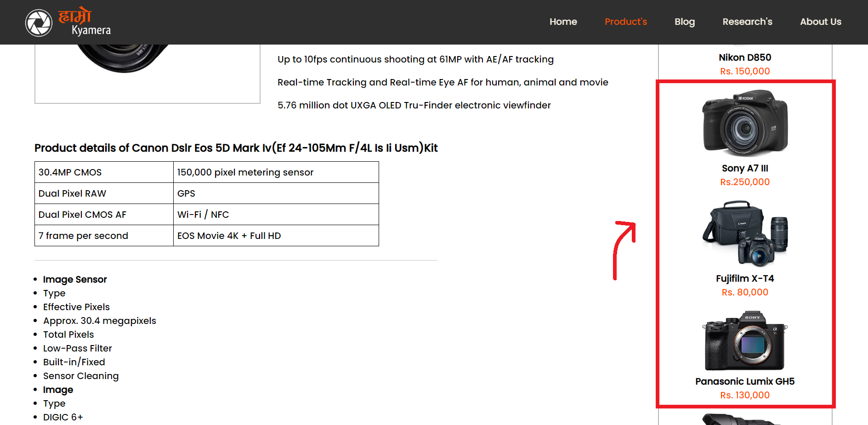868x425 pixels.
Task: Click the Rs. 130,000 price
Action: [x=745, y=395]
